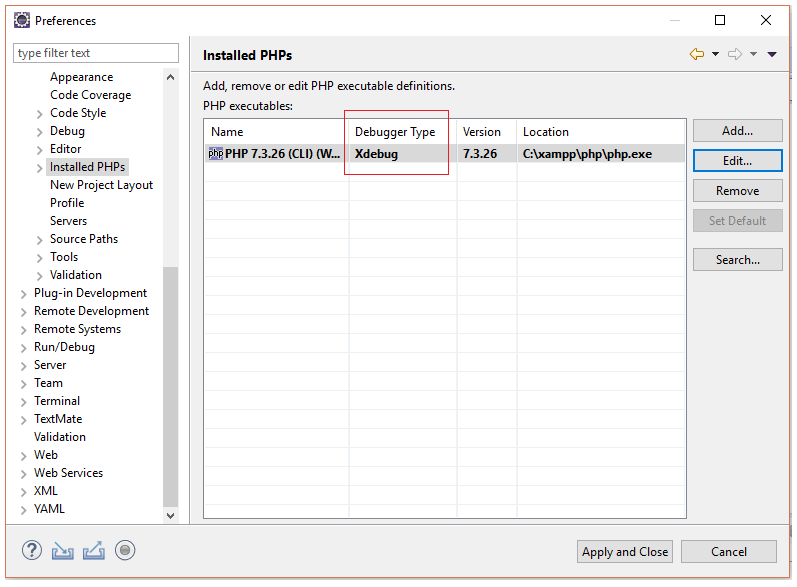This screenshot has width=797, height=587.
Task: Click the Help question mark icon
Action: 32,550
